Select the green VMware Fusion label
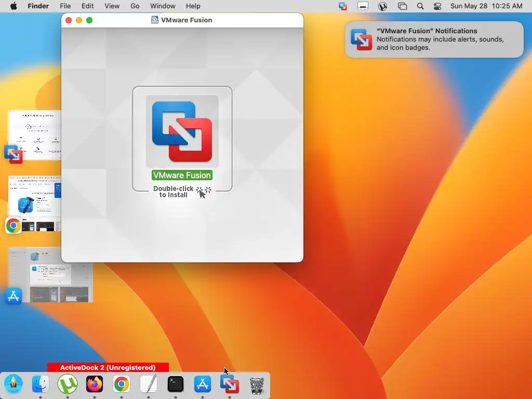532x399 pixels. [182, 175]
